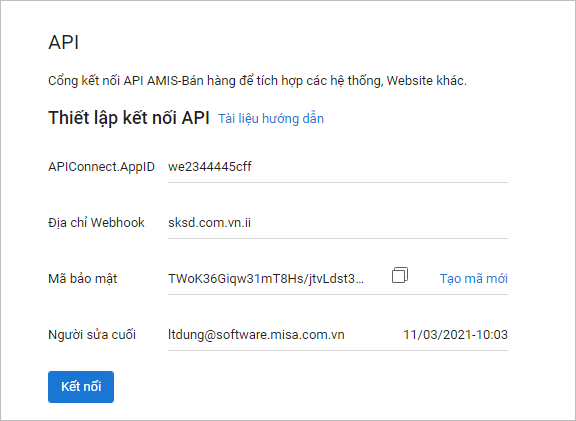Click the Mã bảo mật label
The image size is (576, 421).
tap(83, 278)
